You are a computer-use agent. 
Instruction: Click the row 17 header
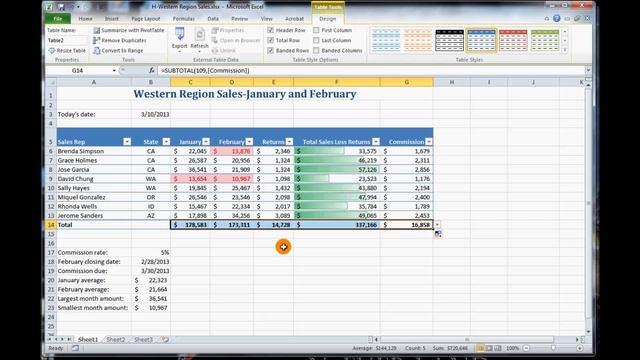[51, 253]
